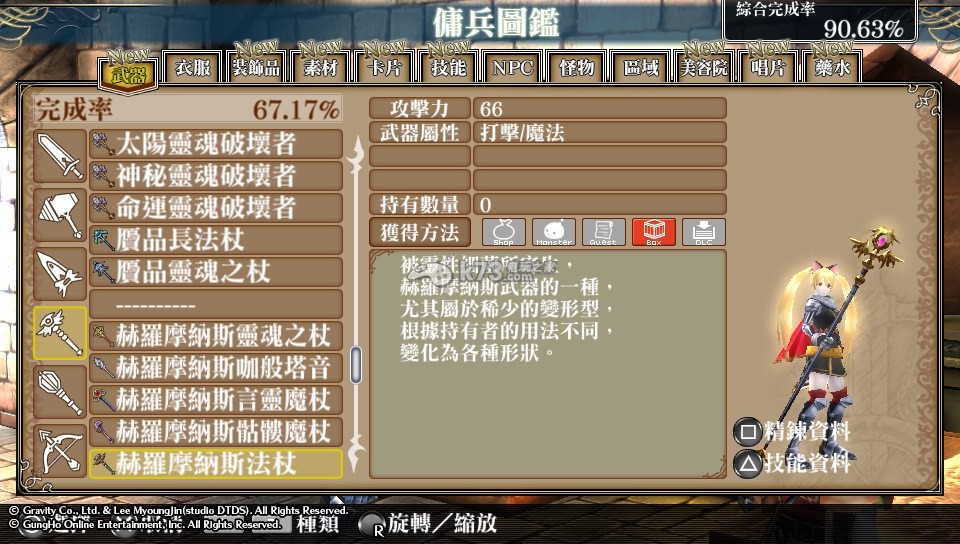Select 太陽靈魂破壞者 in weapon list

click(216, 144)
